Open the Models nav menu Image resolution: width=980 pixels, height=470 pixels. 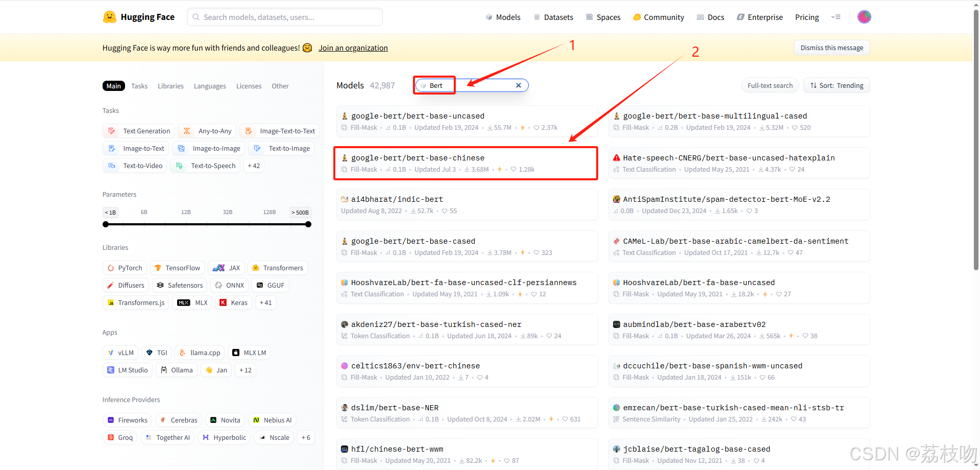[x=503, y=17]
